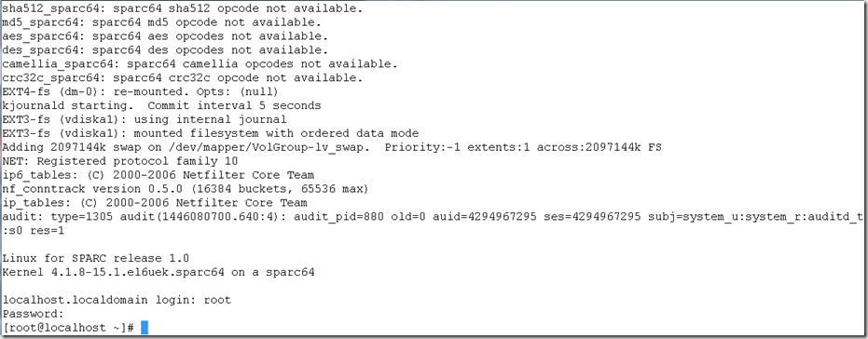Click the EXT4-fs (dm-0) re-mounted line
Screen dimensions: 868x339
(141, 91)
